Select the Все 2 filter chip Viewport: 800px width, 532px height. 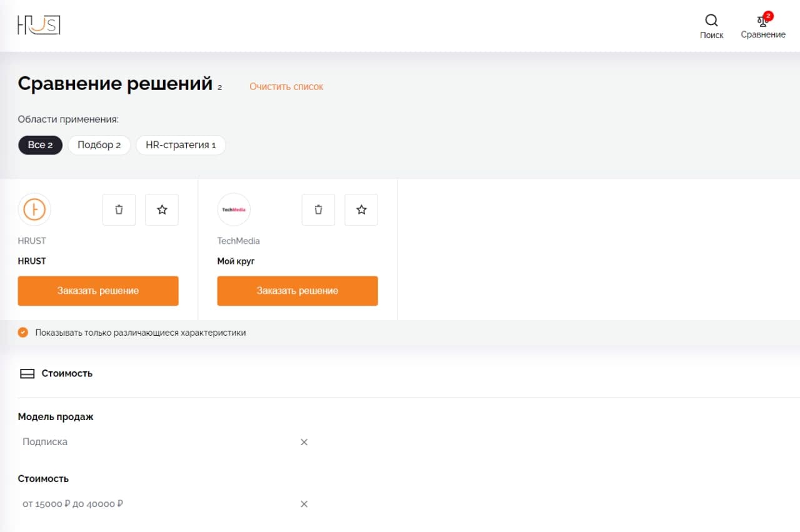click(x=40, y=145)
